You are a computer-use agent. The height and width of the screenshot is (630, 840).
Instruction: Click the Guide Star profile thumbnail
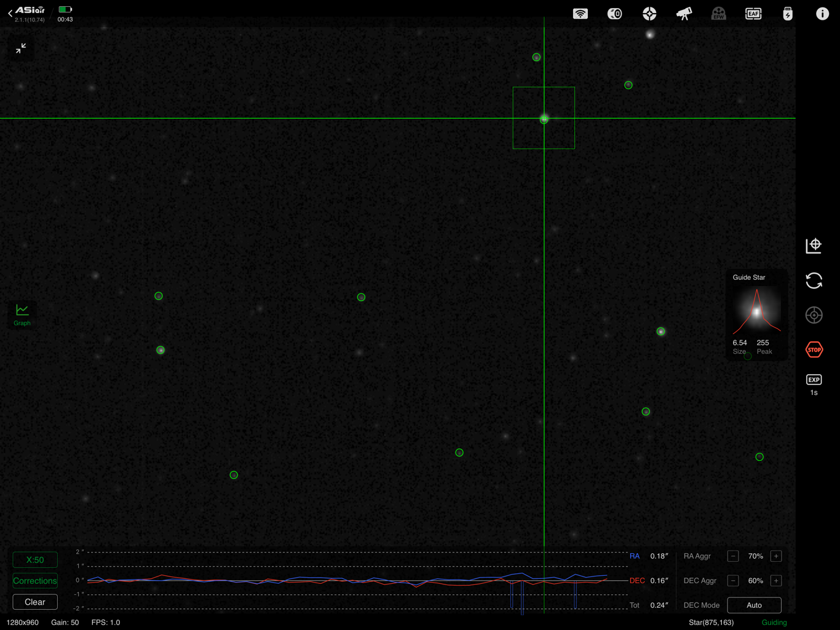pyautogui.click(x=756, y=311)
